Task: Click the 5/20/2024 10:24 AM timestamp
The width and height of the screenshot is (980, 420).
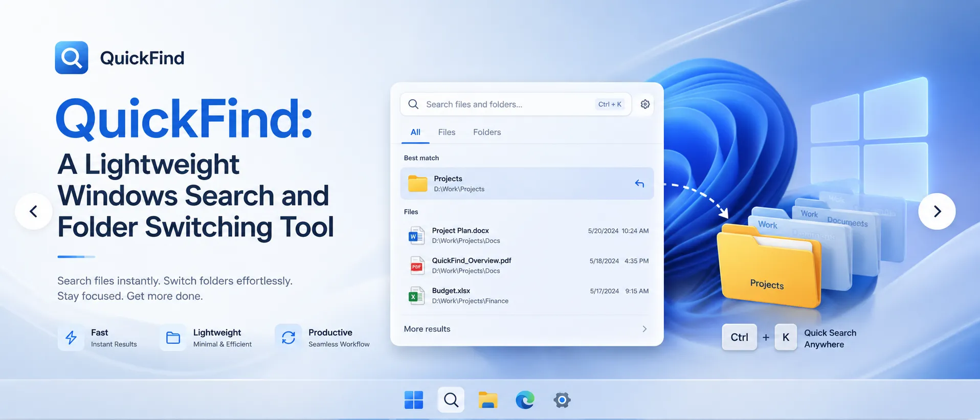Action: pos(618,231)
